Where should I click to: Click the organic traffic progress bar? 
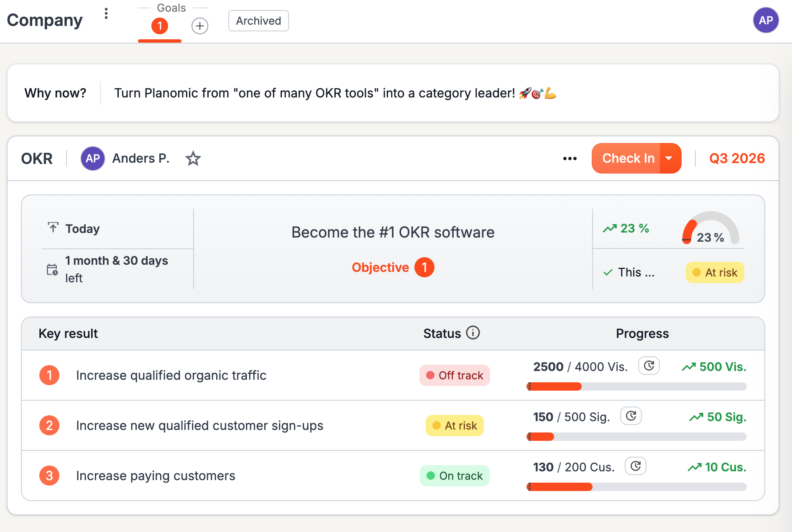(x=636, y=386)
